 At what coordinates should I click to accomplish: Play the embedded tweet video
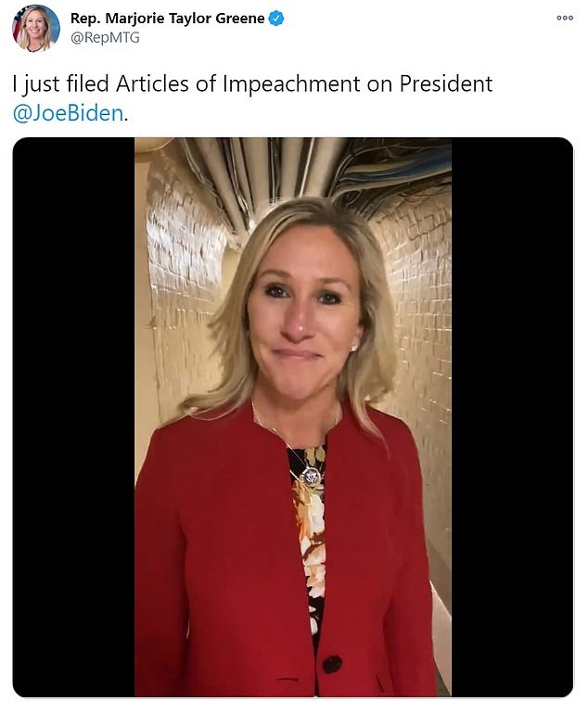coord(293,416)
